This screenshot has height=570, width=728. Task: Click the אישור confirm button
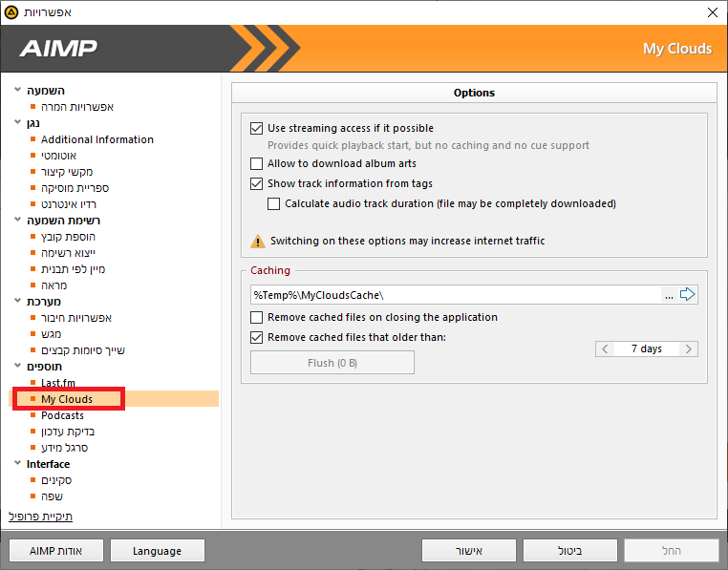469,551
